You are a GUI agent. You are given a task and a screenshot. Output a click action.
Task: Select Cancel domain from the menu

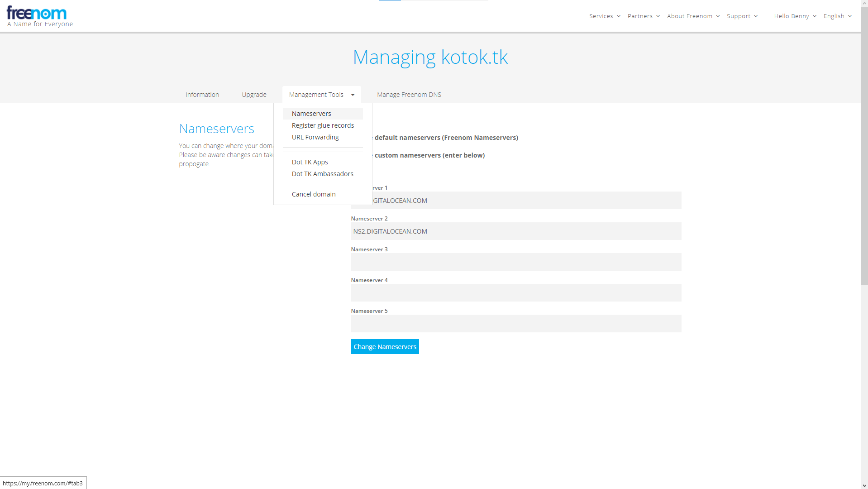314,194
